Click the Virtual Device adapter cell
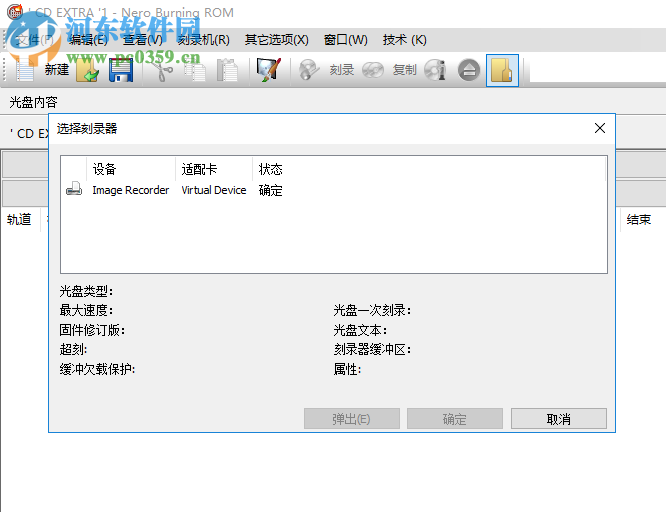This screenshot has width=666, height=512. coord(214,190)
